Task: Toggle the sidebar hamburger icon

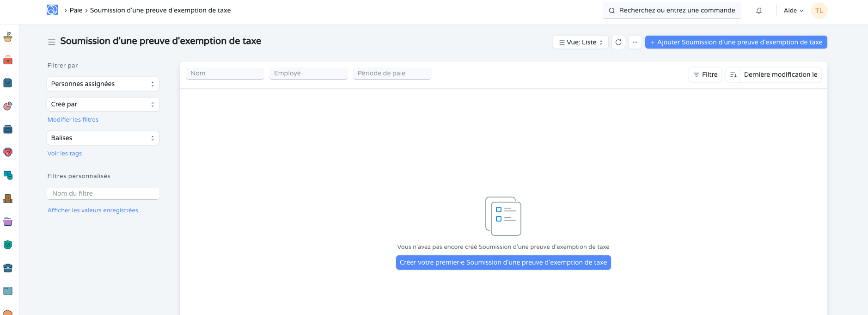Action: 52,42
